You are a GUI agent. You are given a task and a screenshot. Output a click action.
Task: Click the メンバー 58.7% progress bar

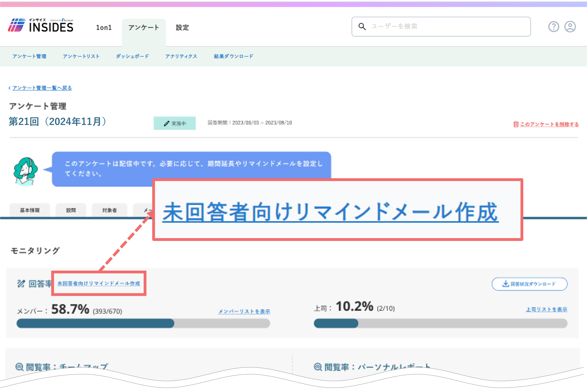(x=143, y=323)
